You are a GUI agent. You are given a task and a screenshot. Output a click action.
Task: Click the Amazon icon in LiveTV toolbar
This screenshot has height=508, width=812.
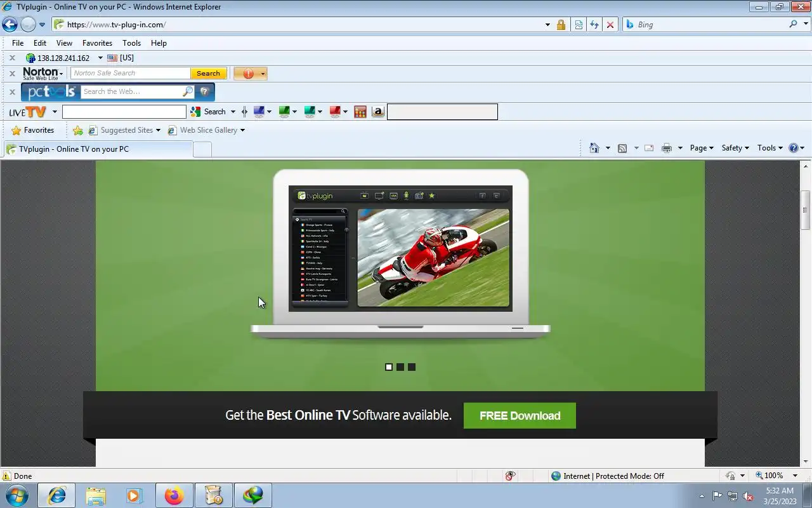378,112
